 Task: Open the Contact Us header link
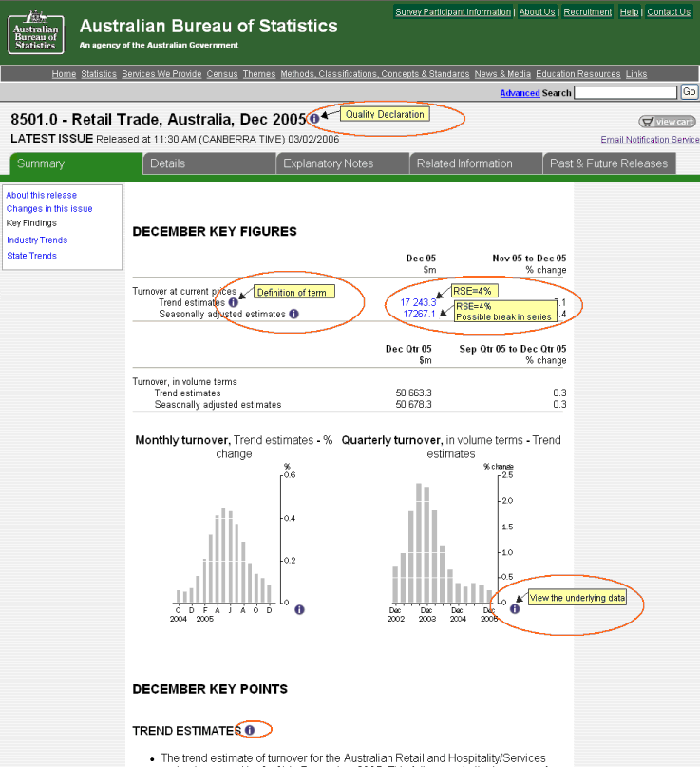point(669,11)
